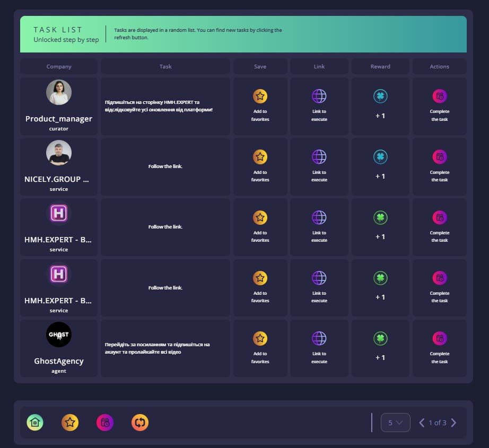The height and width of the screenshot is (448, 489).
Task: Select the Reward column header
Action: tap(380, 66)
